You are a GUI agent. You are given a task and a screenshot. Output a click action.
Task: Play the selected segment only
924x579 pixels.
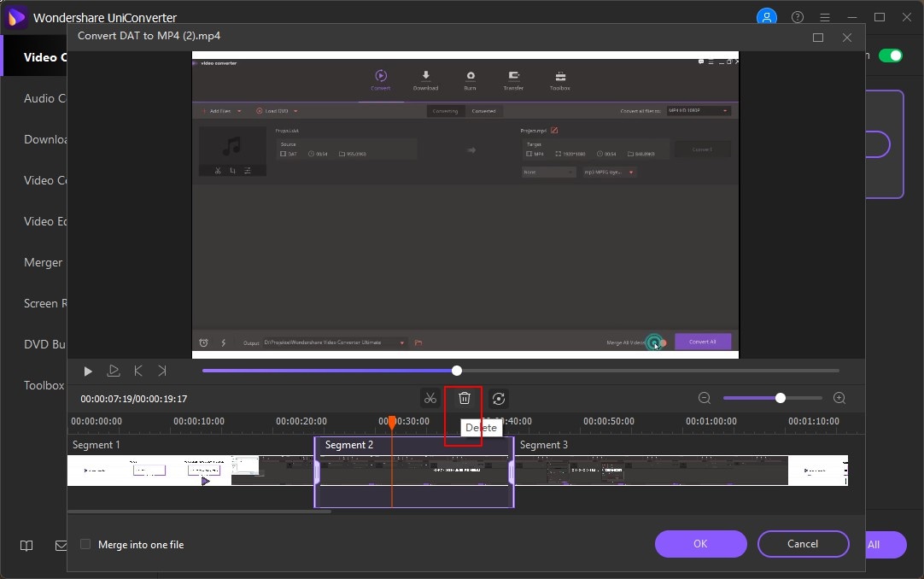click(x=113, y=371)
